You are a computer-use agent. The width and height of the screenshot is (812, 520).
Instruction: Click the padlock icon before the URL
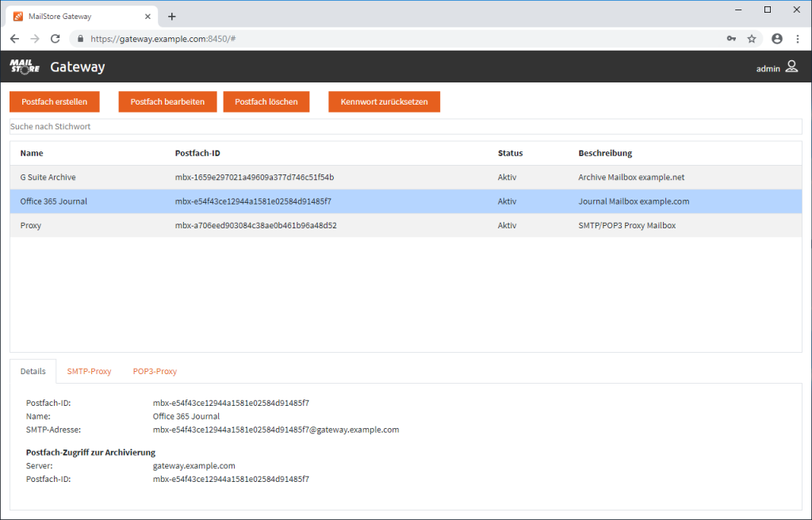80,38
